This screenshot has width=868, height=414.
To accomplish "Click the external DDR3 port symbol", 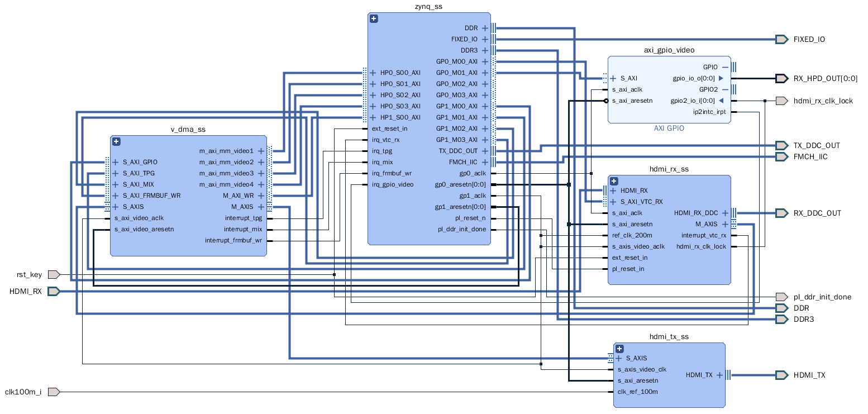I will [781, 319].
